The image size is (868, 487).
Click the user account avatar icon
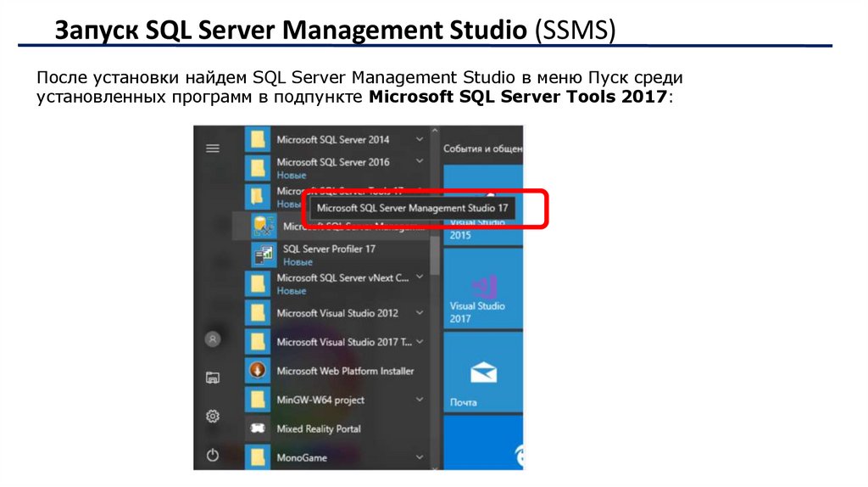click(x=213, y=339)
